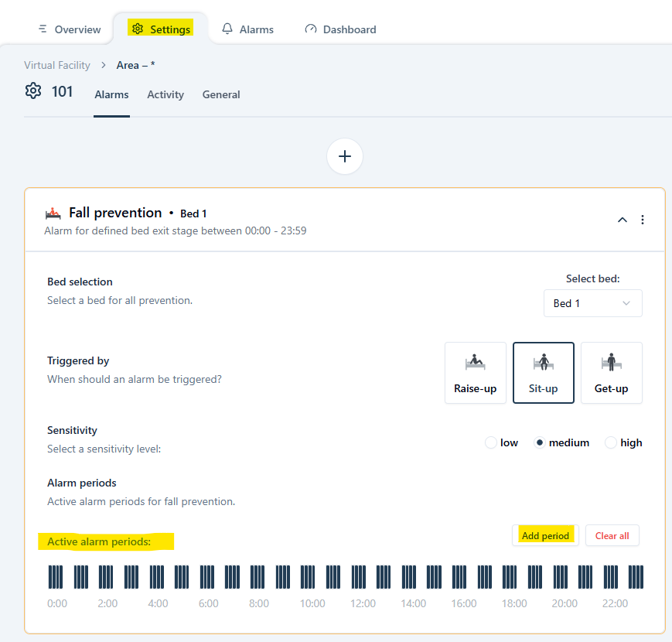Click the Virtual Facility breadcrumb
Viewport: 672px width, 642px height.
57,65
